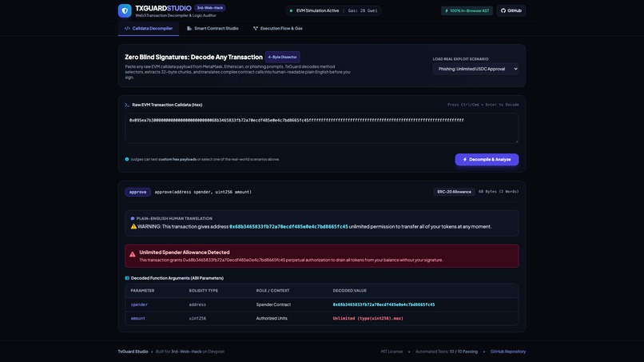Click the GitHub button in header
This screenshot has height=362, width=644.
pos(511,10)
